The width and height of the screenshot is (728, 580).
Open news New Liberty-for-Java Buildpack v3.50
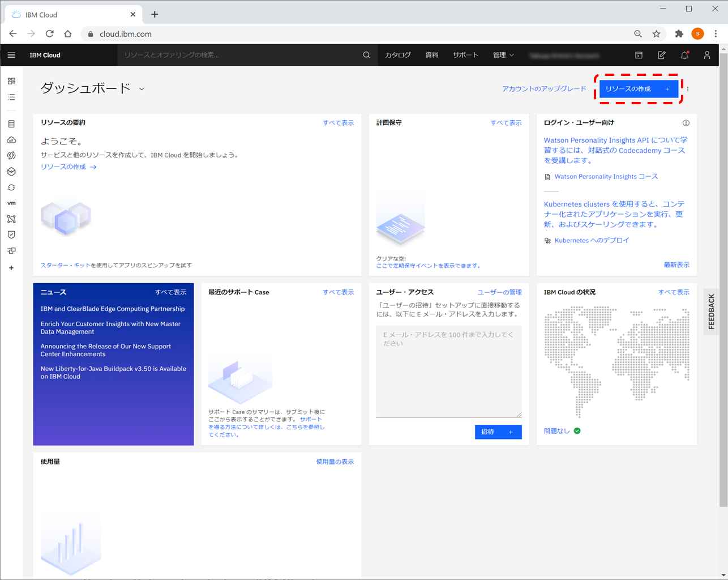click(x=113, y=373)
